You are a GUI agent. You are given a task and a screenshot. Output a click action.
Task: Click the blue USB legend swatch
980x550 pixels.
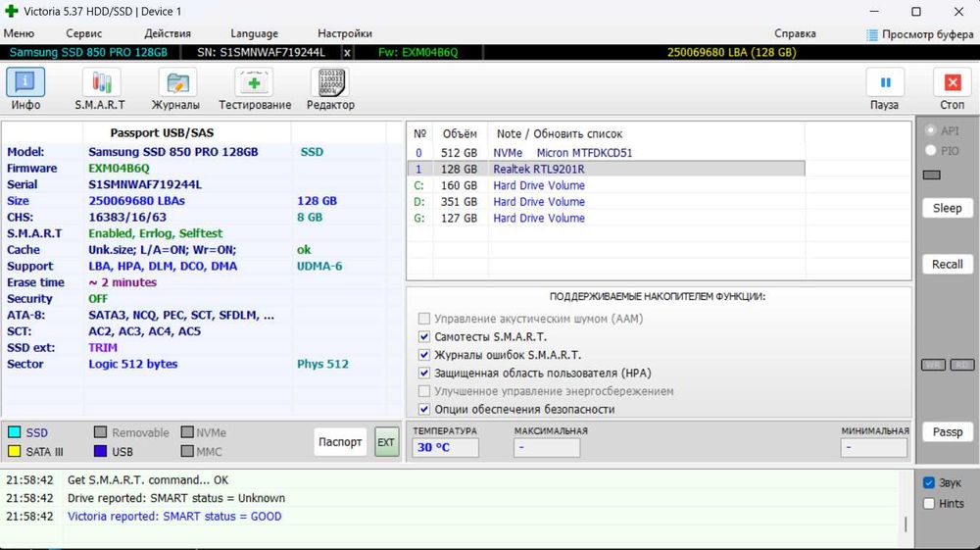[100, 451]
